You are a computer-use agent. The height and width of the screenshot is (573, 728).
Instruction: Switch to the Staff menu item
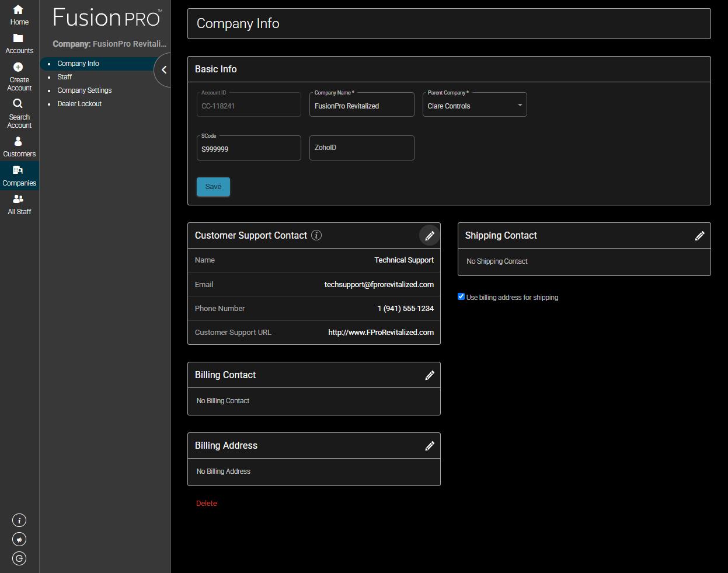pyautogui.click(x=64, y=76)
